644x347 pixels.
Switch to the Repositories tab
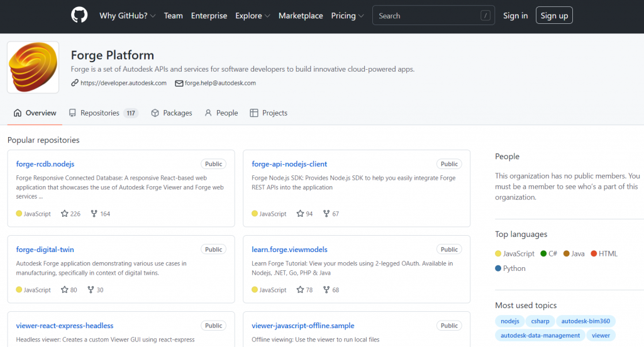pyautogui.click(x=104, y=113)
